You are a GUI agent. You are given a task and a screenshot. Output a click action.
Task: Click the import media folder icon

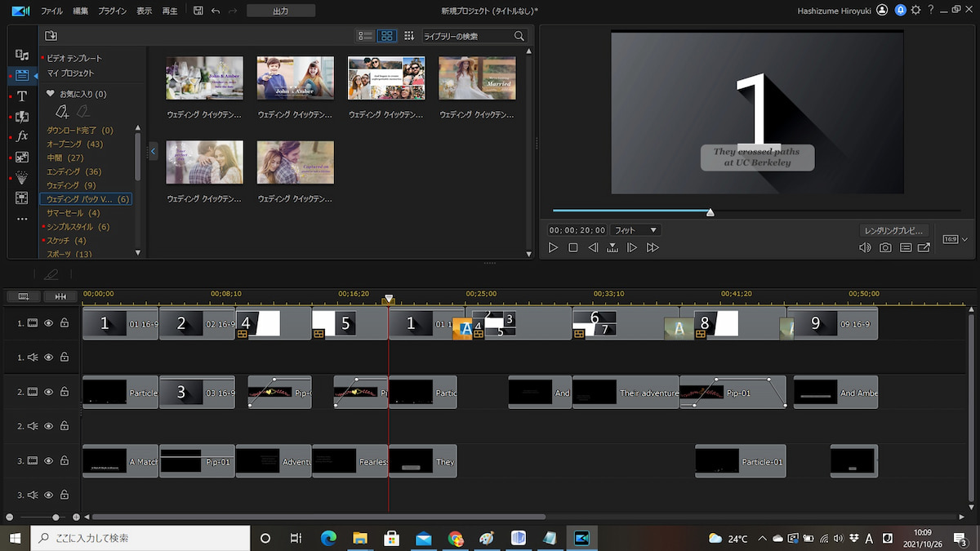(51, 36)
